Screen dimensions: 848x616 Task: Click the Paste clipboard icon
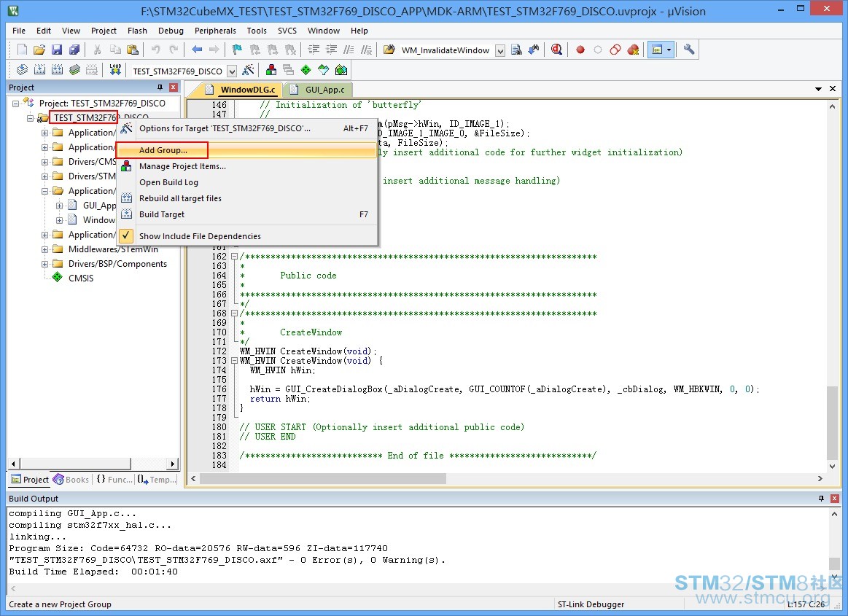[133, 50]
